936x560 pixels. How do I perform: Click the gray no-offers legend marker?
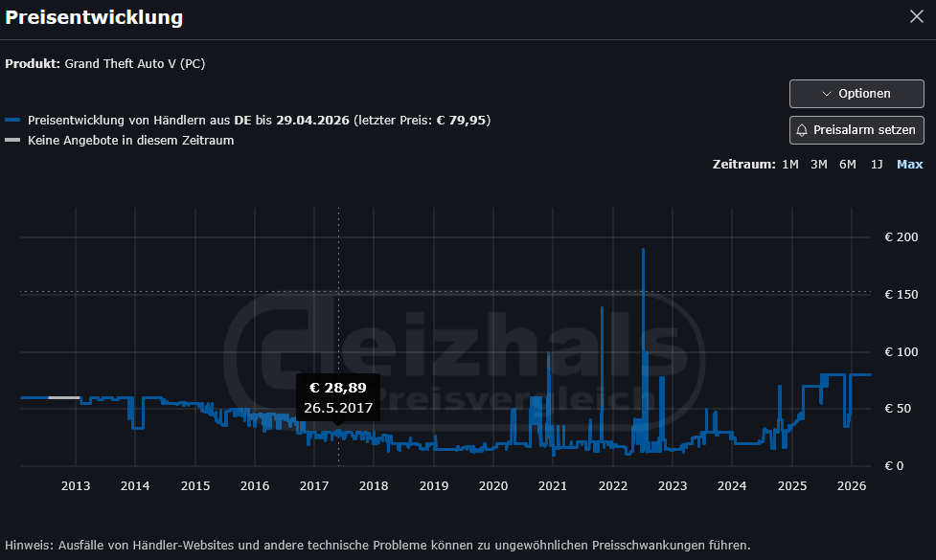[x=12, y=140]
